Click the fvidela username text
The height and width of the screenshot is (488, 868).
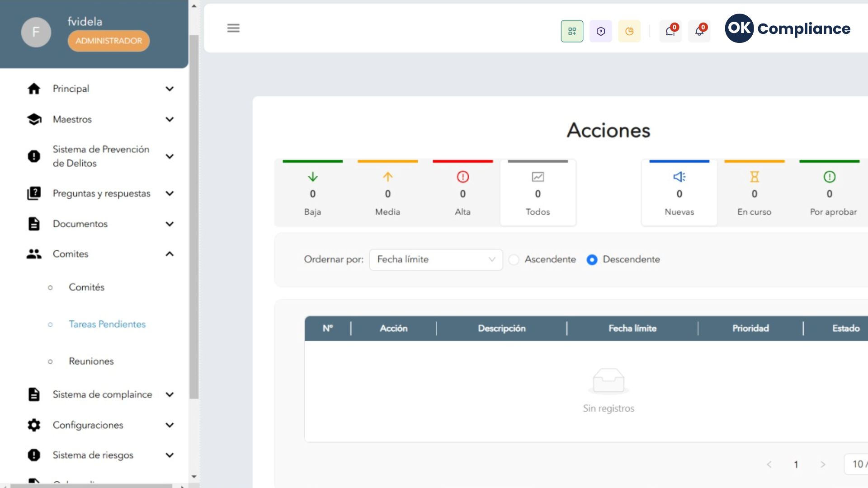(x=85, y=21)
